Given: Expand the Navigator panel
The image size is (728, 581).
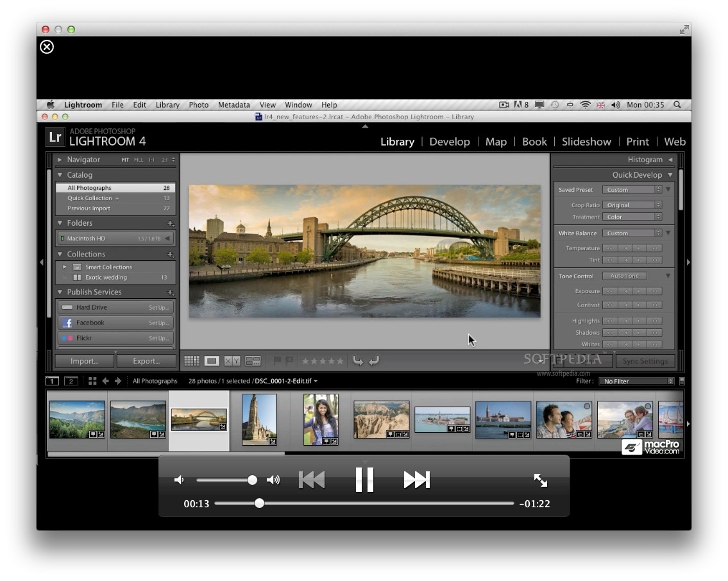Looking at the screenshot, I should (60, 160).
